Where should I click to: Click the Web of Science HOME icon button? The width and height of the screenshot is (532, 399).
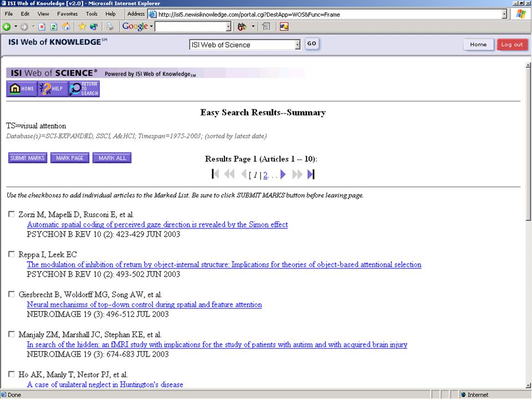[22, 89]
